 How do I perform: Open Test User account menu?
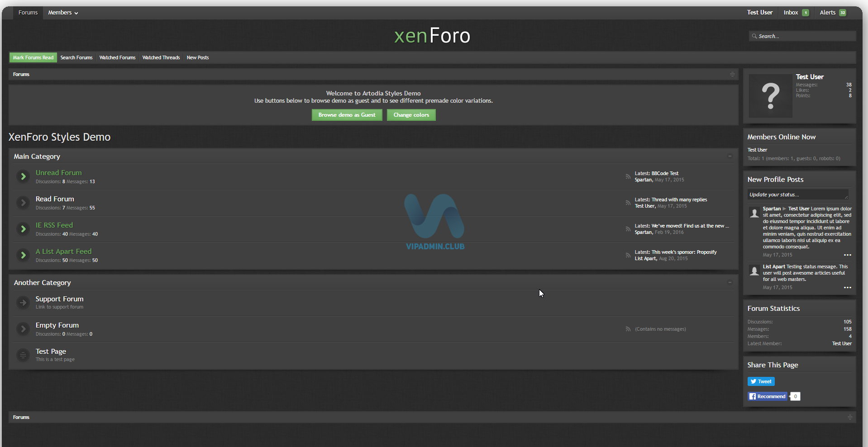tap(760, 13)
